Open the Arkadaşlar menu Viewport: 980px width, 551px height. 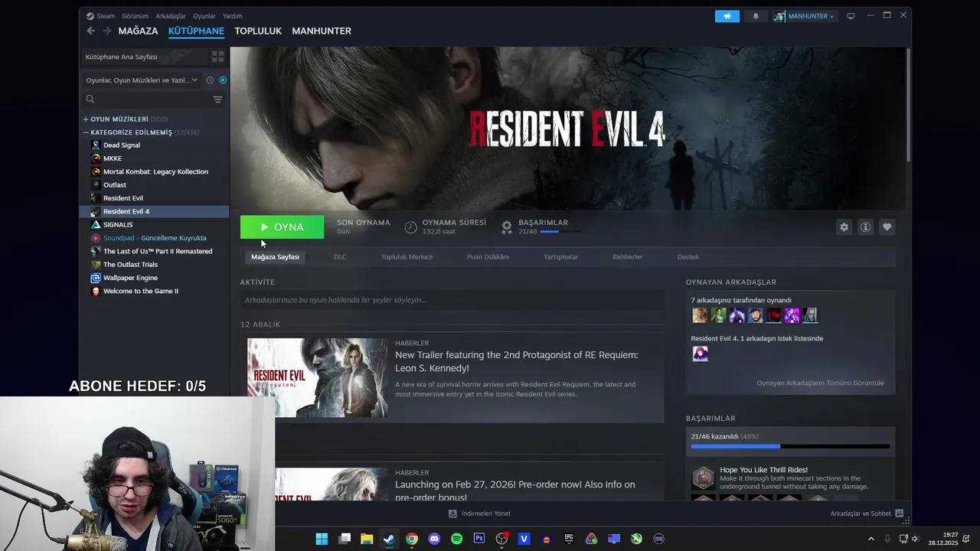pos(171,16)
